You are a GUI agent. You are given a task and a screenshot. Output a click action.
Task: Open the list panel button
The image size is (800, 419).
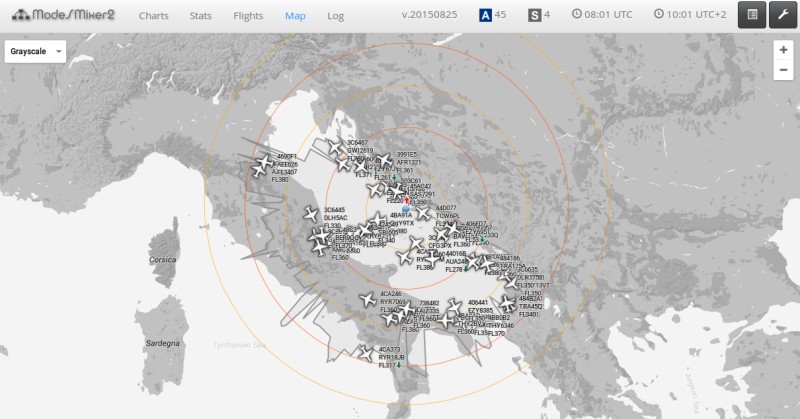click(752, 15)
